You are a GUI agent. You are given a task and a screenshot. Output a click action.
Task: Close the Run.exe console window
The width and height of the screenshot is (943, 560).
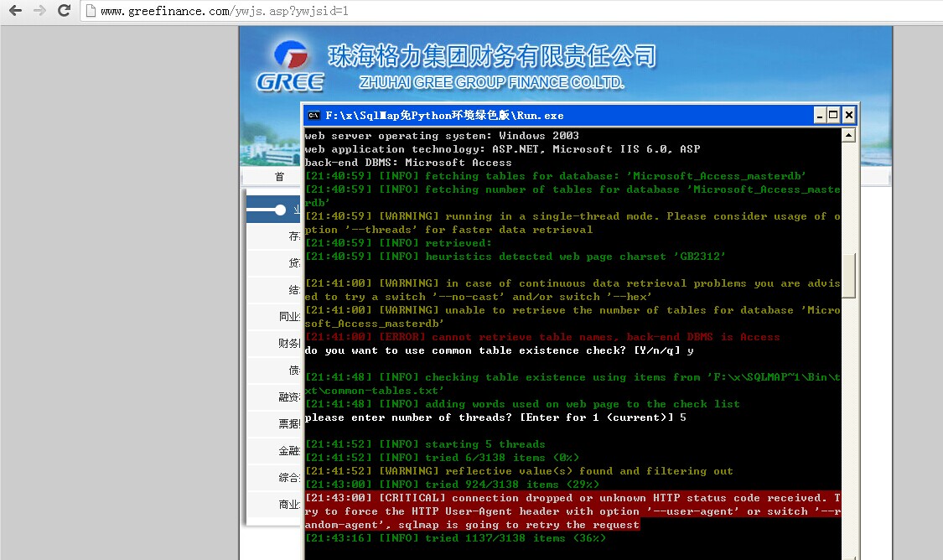(848, 115)
